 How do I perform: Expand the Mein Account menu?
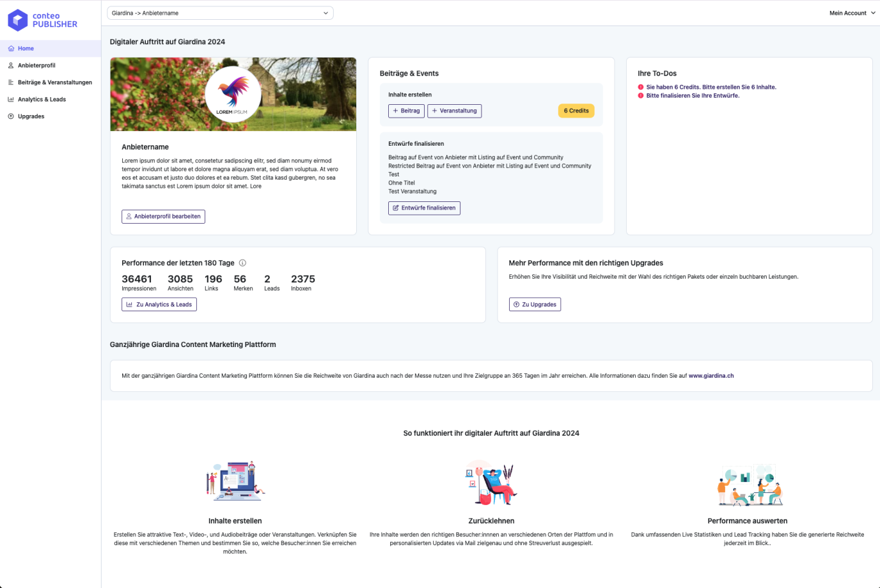(x=852, y=13)
